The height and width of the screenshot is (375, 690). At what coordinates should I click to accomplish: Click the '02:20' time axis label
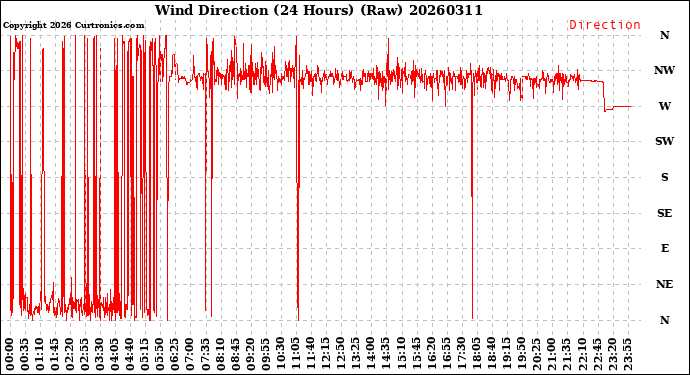tap(70, 355)
